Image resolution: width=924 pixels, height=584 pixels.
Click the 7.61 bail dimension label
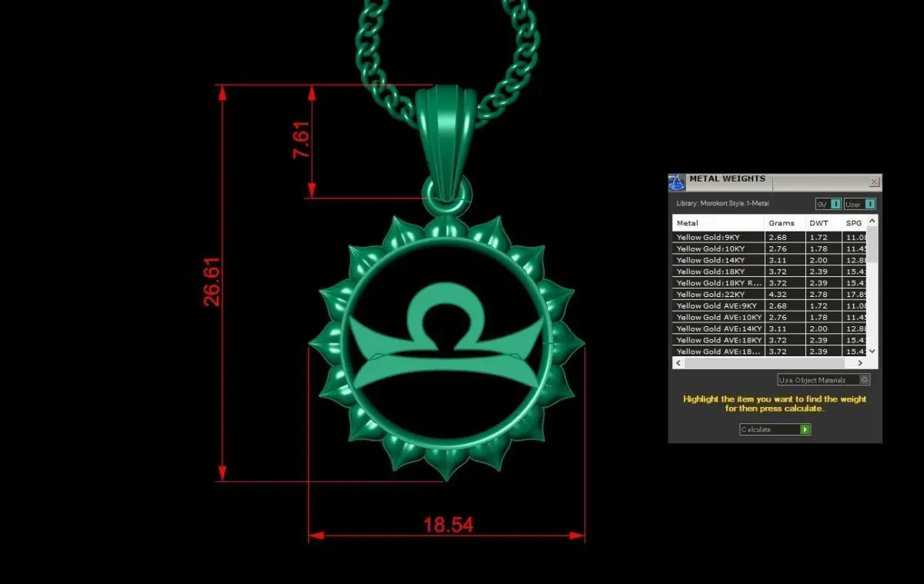(301, 140)
